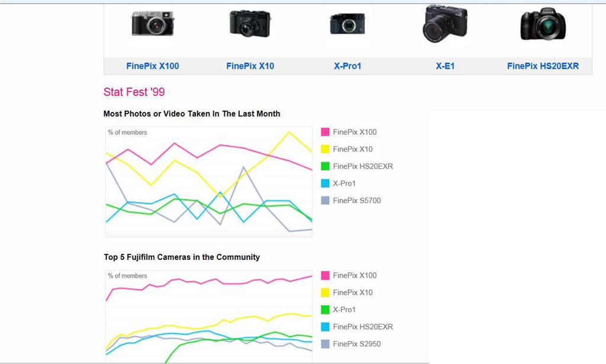Click green FinePix HS20EXR swatch in first legend
Screen dimensions: 606x364
325,166
